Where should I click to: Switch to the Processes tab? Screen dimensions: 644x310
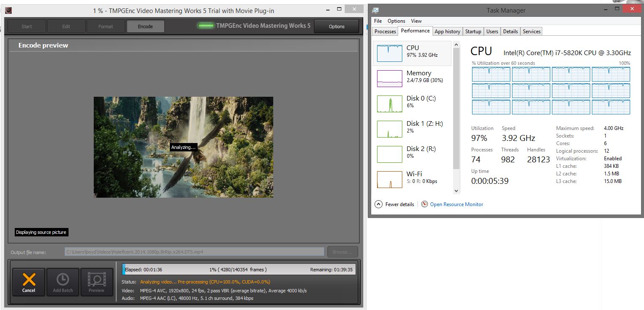coord(385,32)
